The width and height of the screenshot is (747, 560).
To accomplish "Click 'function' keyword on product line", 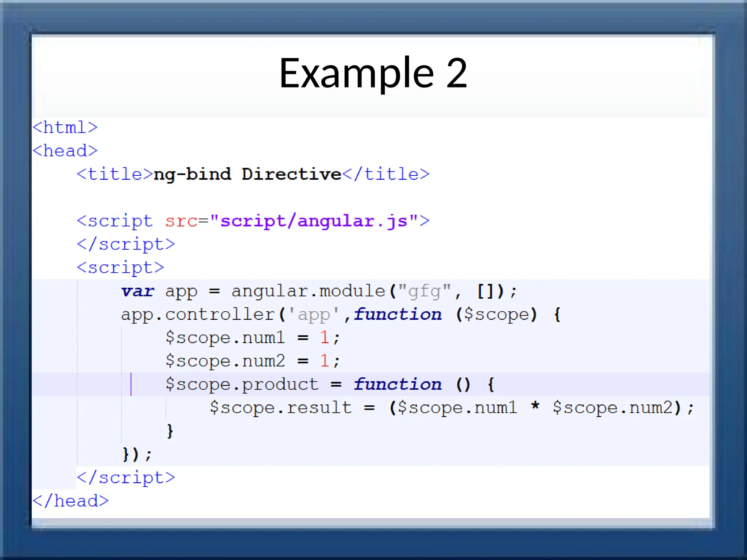I will pyautogui.click(x=398, y=384).
